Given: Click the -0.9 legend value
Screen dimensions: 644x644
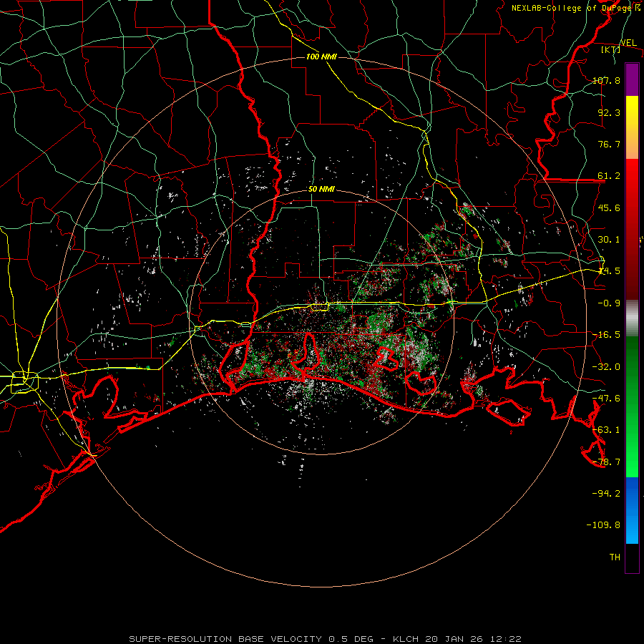Looking at the screenshot, I should (x=609, y=303).
